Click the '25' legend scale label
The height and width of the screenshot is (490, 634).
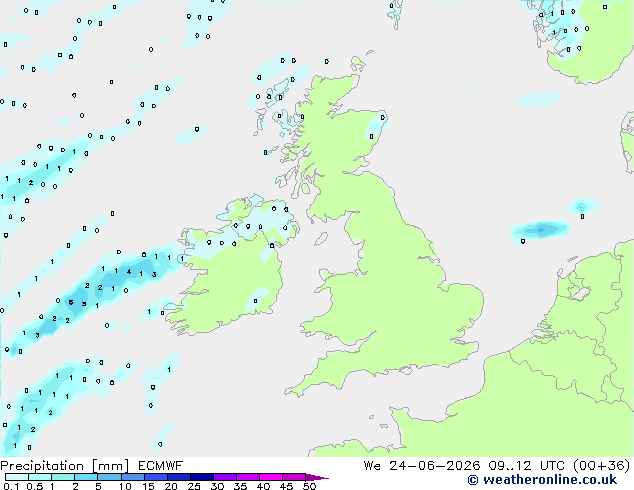tap(194, 486)
